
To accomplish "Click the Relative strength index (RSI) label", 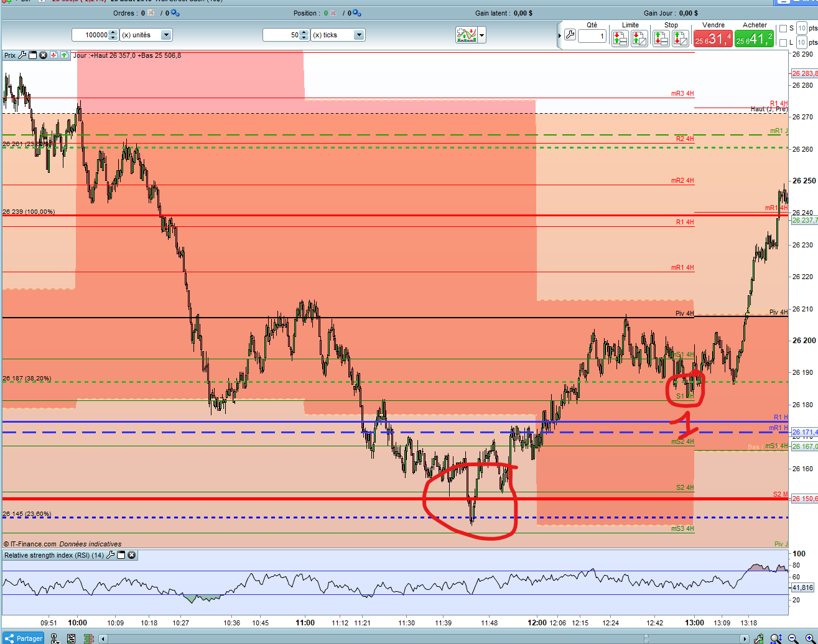I will pyautogui.click(x=54, y=555).
